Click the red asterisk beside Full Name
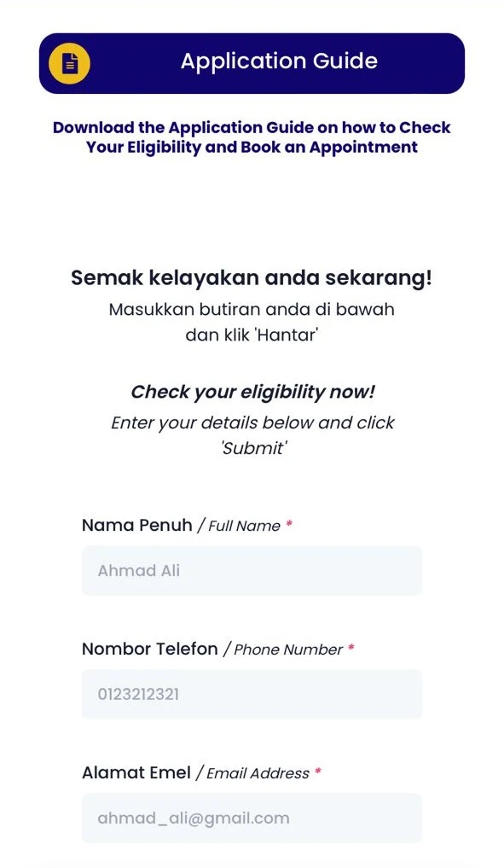 point(289,524)
